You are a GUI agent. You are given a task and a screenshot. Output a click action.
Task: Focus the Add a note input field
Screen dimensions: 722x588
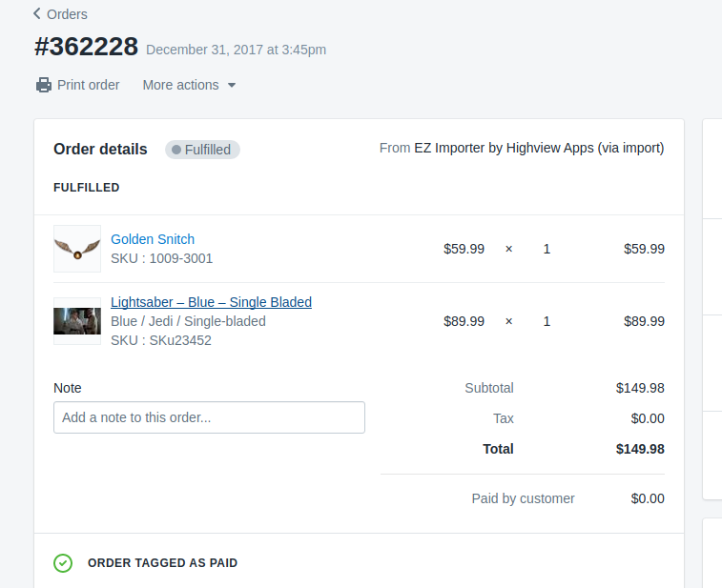[209, 417]
